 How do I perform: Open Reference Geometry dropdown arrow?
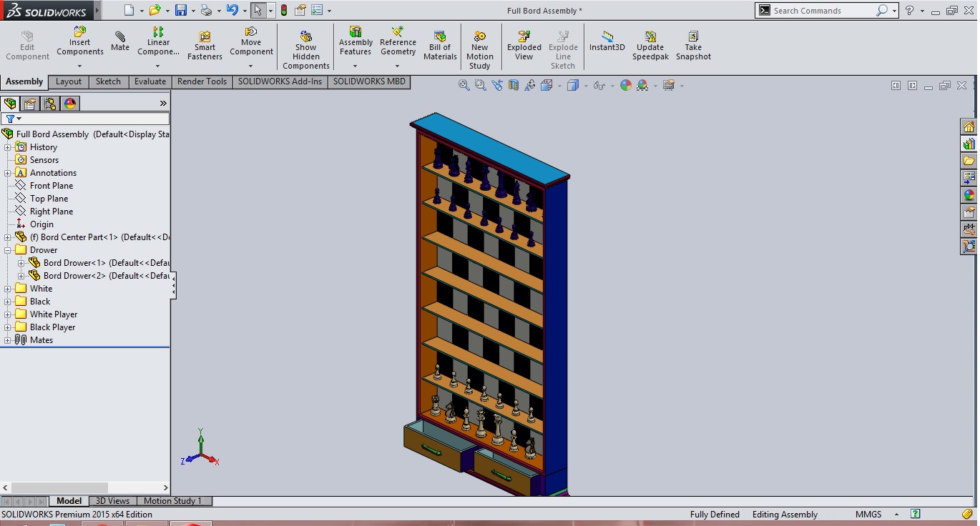click(x=398, y=66)
